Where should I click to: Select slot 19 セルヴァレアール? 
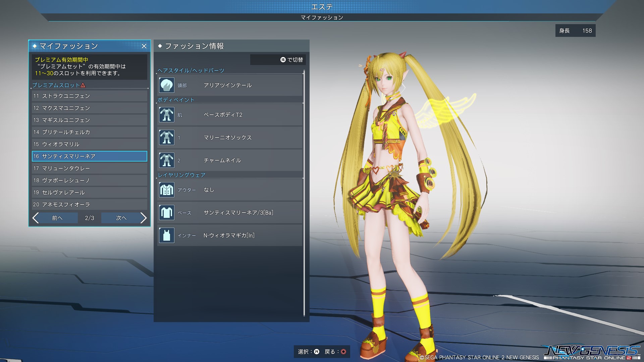[x=90, y=192]
